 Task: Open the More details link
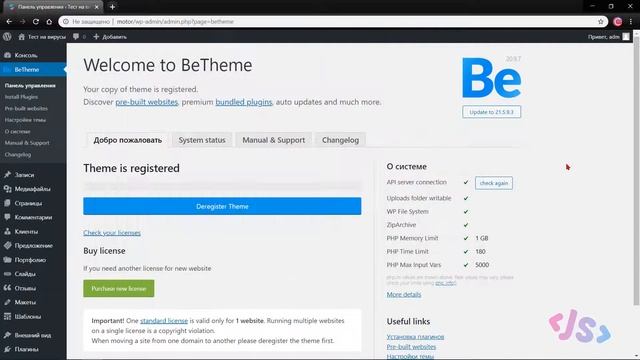point(404,294)
